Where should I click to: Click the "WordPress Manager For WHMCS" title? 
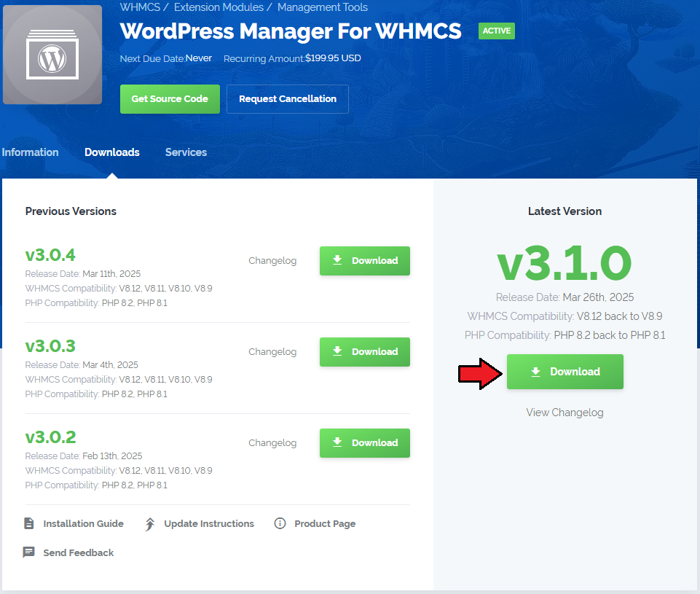click(x=291, y=31)
